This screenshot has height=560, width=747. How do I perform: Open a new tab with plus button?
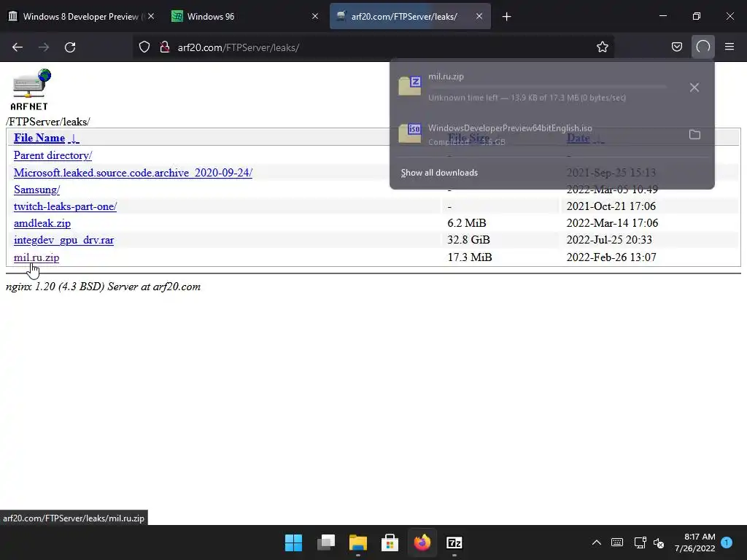coord(506,17)
